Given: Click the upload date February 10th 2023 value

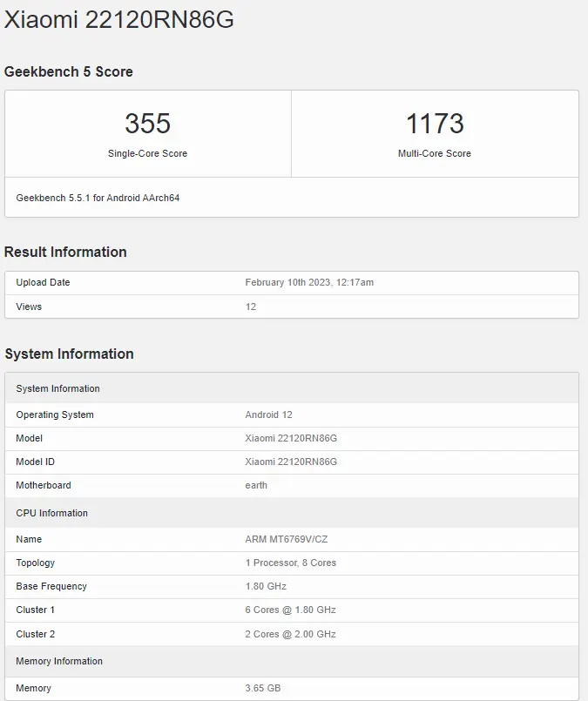Looking at the screenshot, I should [x=309, y=282].
